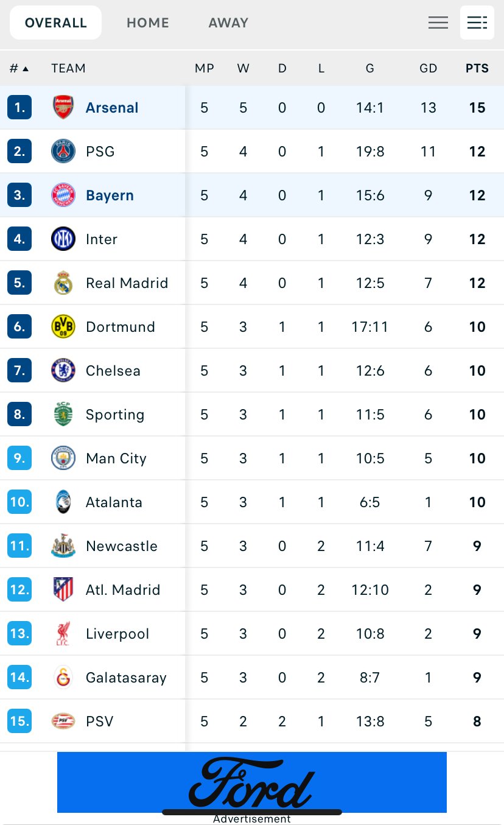Click the Real Madrid crest icon
This screenshot has height=825, width=504.
coord(63,283)
